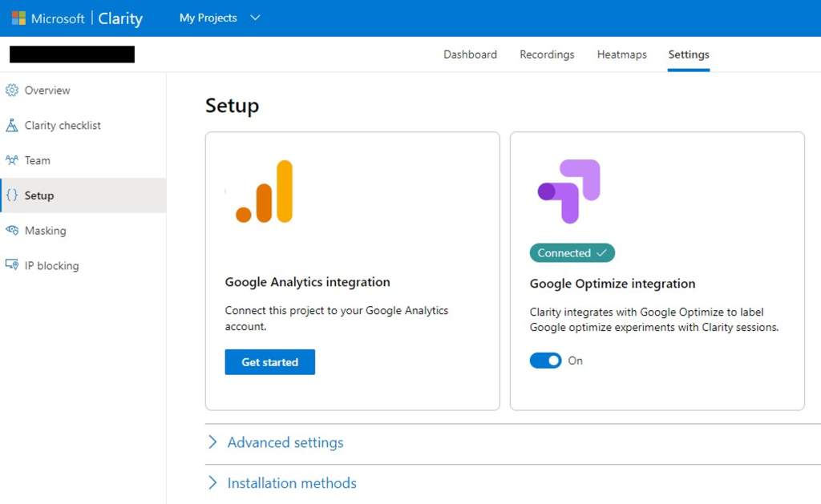Expand the Installation methods section
The width and height of the screenshot is (821, 504).
tap(292, 483)
